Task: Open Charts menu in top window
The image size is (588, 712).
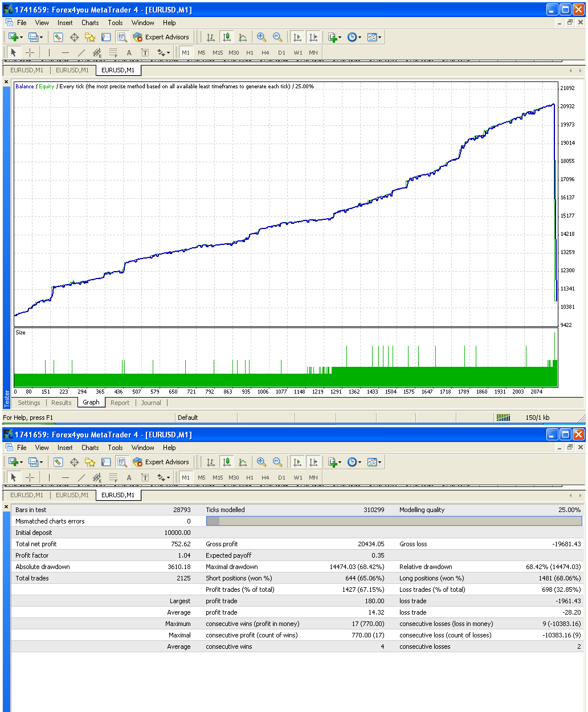Action: point(90,23)
